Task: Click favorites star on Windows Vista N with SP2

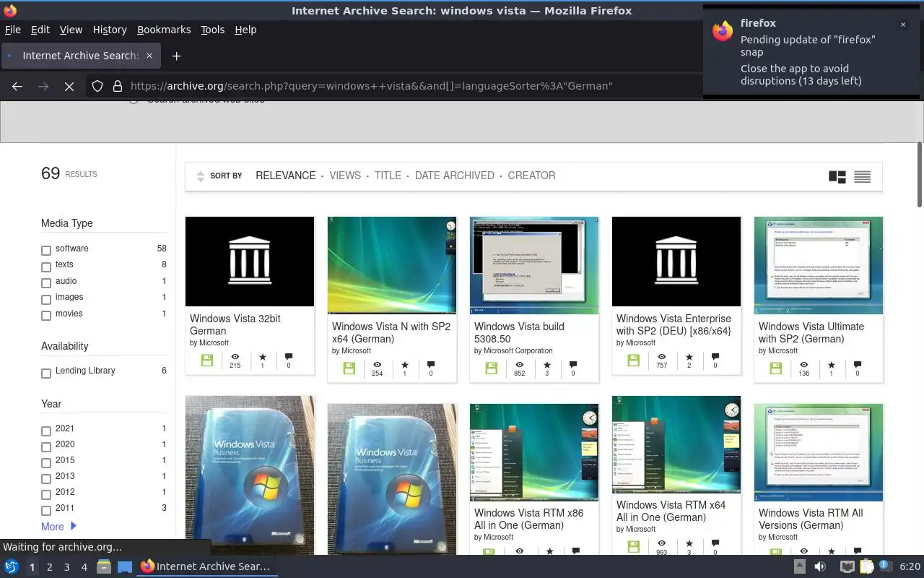Action: tap(404, 365)
